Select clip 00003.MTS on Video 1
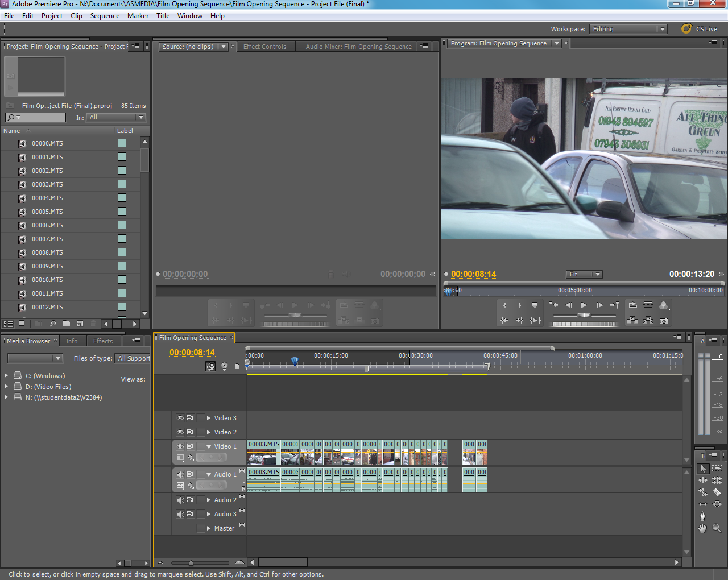 point(263,452)
